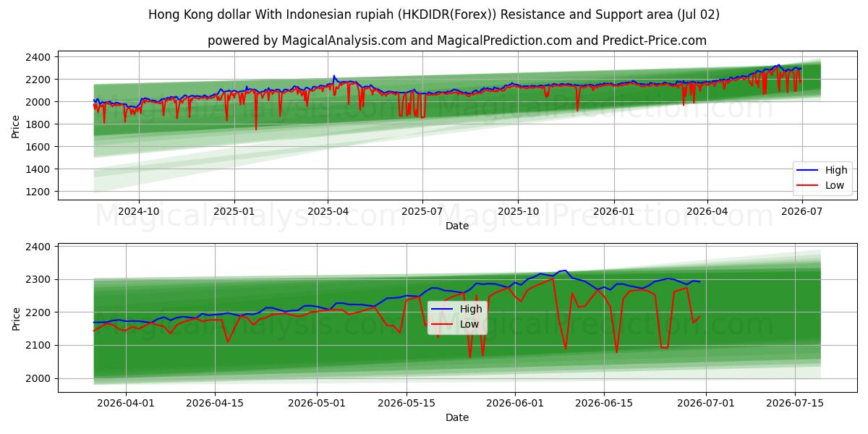Viewport: 868px width, 434px height.
Task: Click the 2300 price tick on bottom chart
Action: coord(38,279)
